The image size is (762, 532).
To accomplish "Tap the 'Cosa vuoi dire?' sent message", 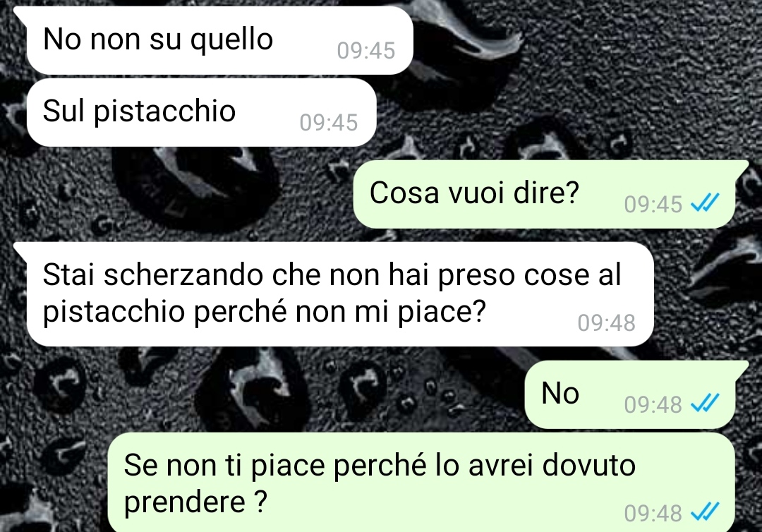I will [544, 194].
